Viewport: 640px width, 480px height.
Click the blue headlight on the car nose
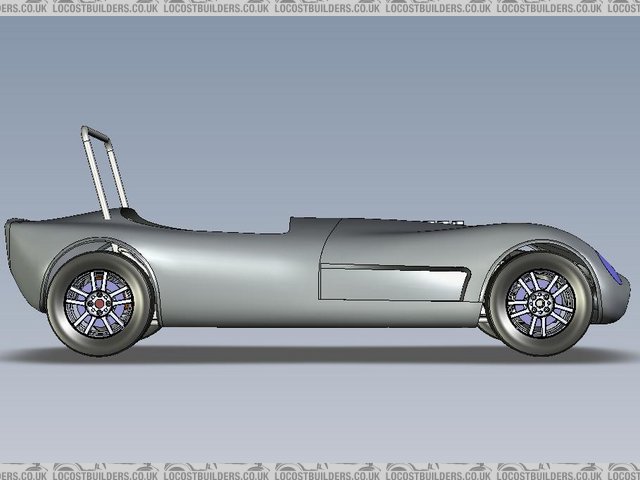tap(610, 269)
